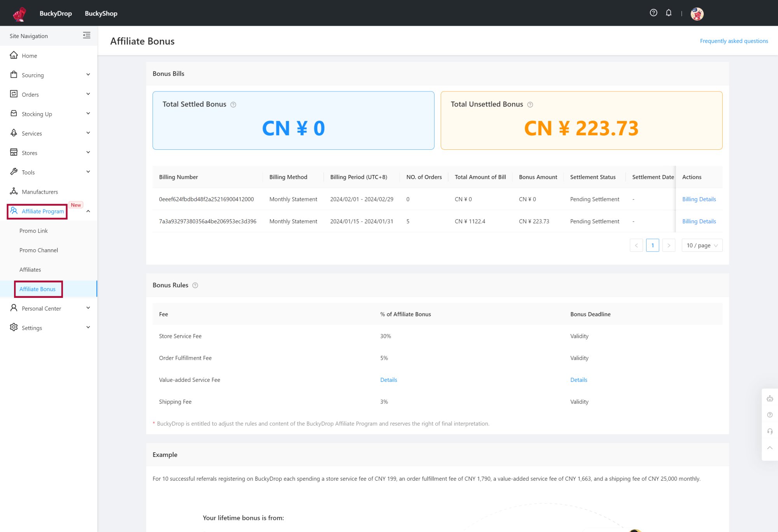Viewport: 778px width, 532px height.
Task: Click the Settings gear icon
Action: [x=14, y=327]
